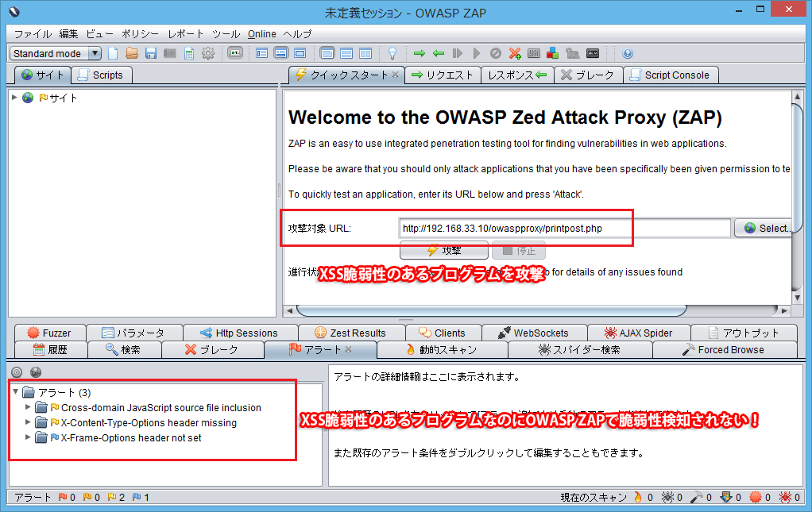Screen dimensions: 812x512
Task: Open the WebSockets tab
Action: pos(534,333)
